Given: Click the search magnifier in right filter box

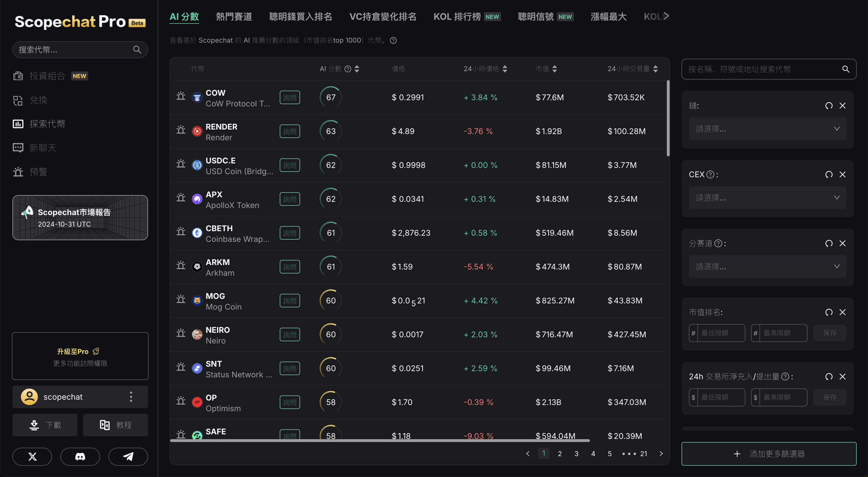Looking at the screenshot, I should (845, 69).
